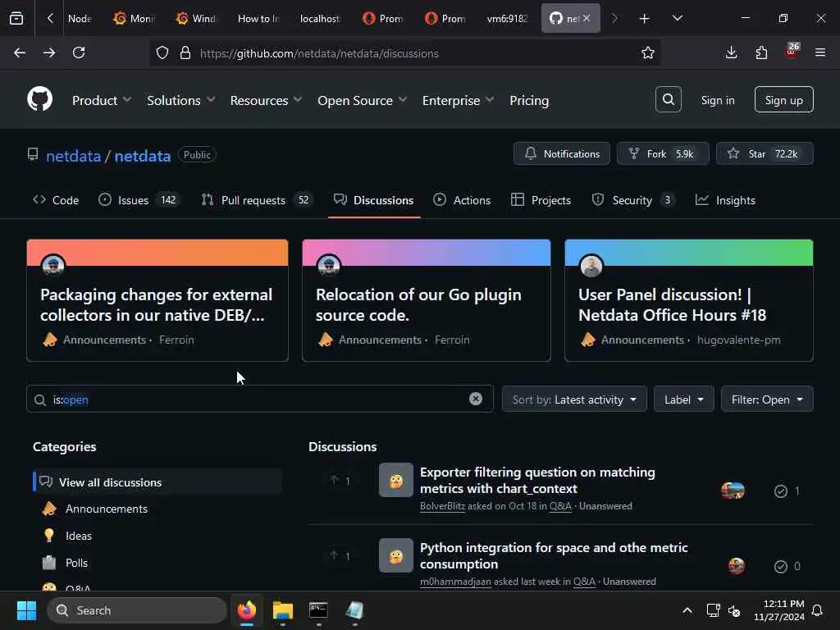Screen dimensions: 840x630
Task: Go back to the previous page
Action: [20, 52]
